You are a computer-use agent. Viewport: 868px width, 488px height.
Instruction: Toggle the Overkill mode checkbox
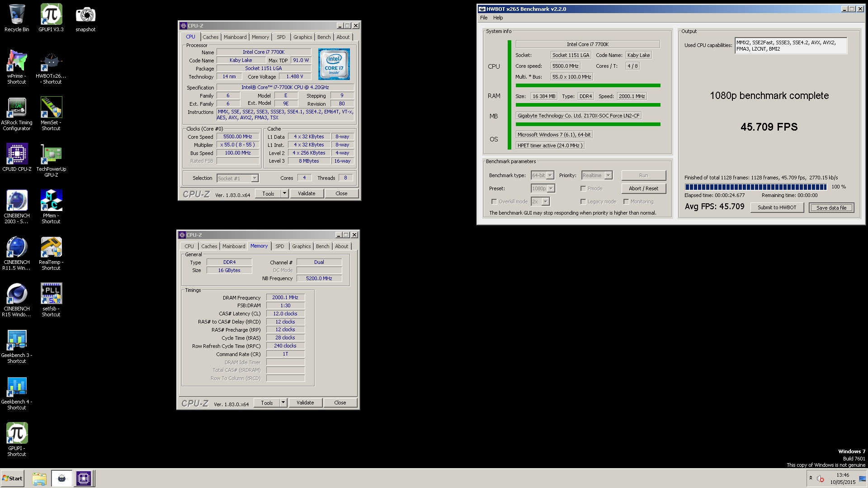[494, 202]
